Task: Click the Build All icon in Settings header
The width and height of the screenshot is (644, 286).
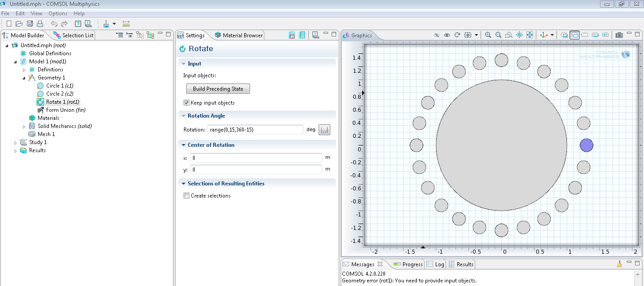Action: tap(302, 35)
